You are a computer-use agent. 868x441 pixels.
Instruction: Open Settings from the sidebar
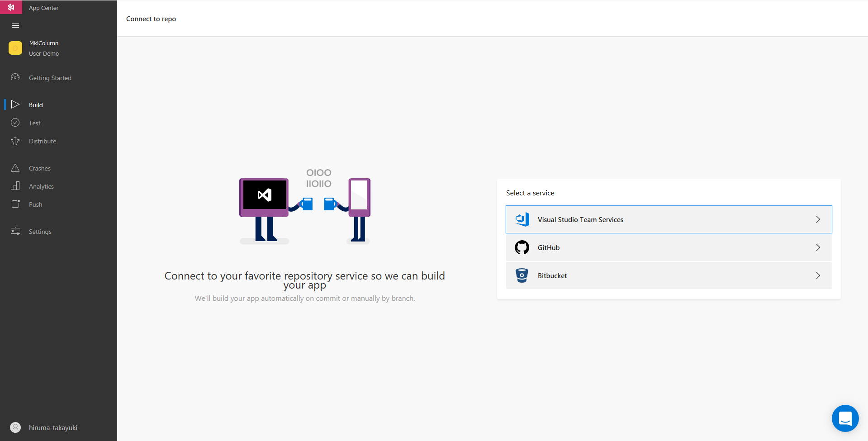click(40, 232)
